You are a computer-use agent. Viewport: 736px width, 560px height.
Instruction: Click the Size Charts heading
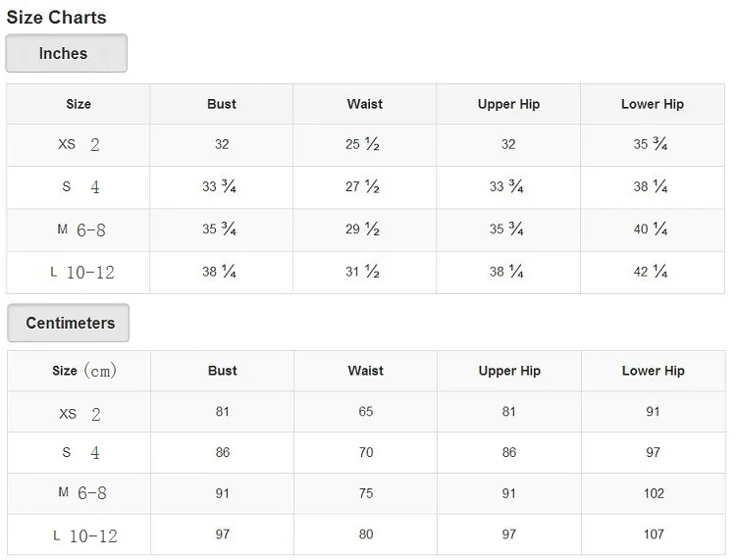56,17
